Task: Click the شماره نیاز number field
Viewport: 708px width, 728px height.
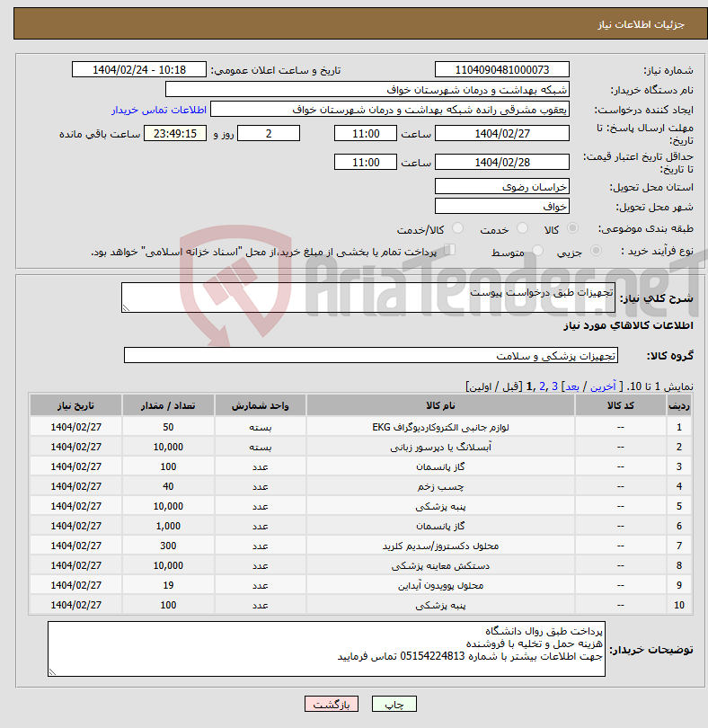Action: tap(502, 69)
